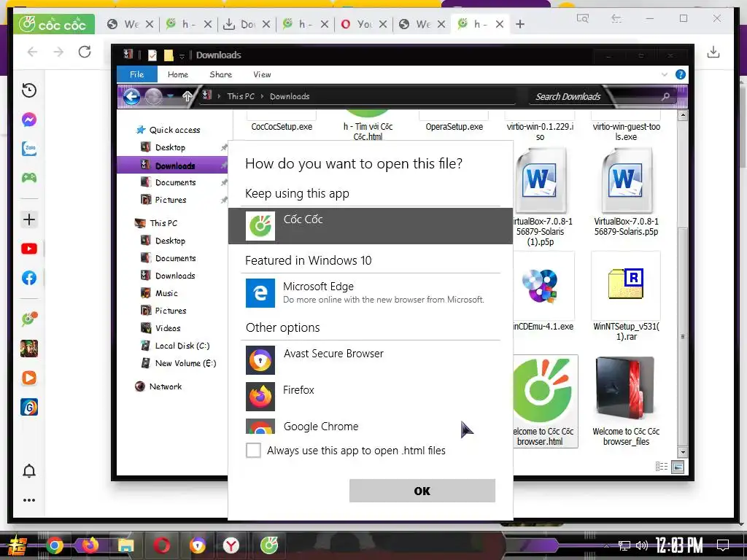747x560 pixels.
Task: Choose Microsoft Edge to open the file
Action: pyautogui.click(x=370, y=293)
